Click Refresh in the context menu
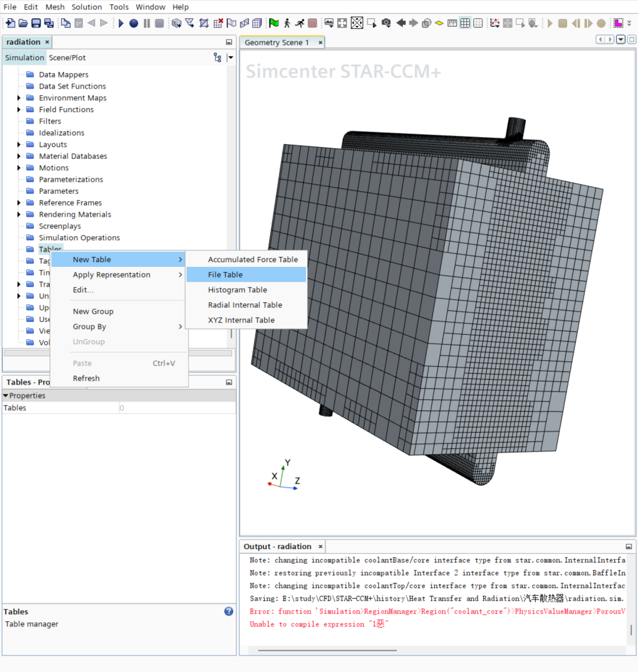The height and width of the screenshot is (672, 638). [119, 379]
